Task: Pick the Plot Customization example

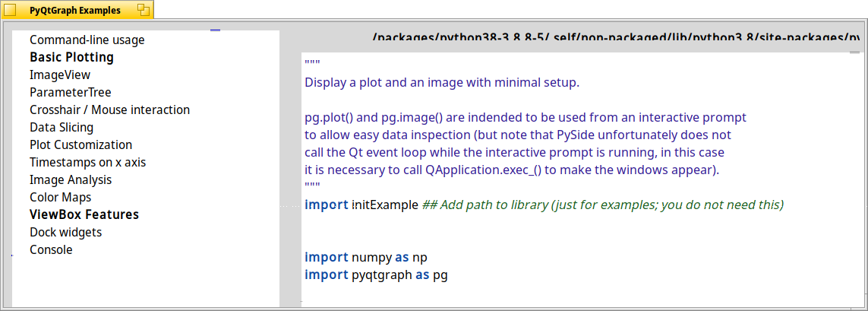Action: 80,144
